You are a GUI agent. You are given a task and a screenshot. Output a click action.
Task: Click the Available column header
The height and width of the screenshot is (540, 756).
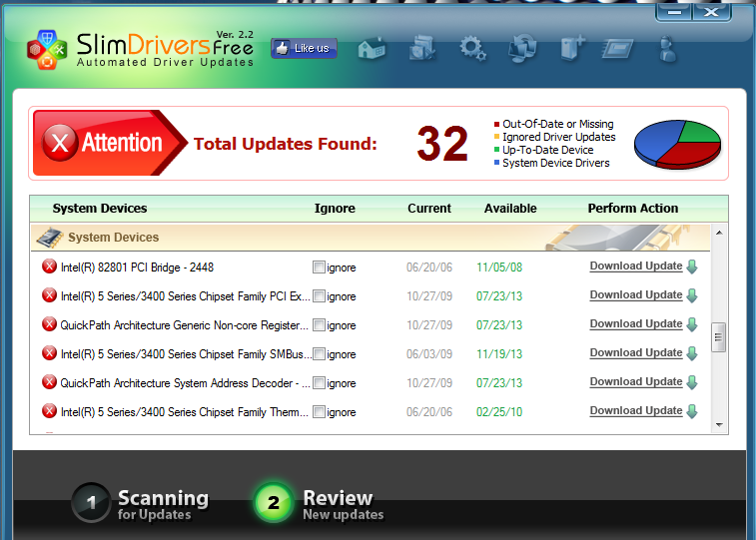510,208
